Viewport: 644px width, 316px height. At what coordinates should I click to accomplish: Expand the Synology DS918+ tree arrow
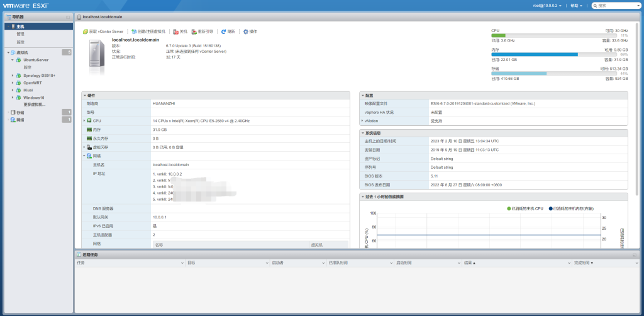[x=13, y=76]
